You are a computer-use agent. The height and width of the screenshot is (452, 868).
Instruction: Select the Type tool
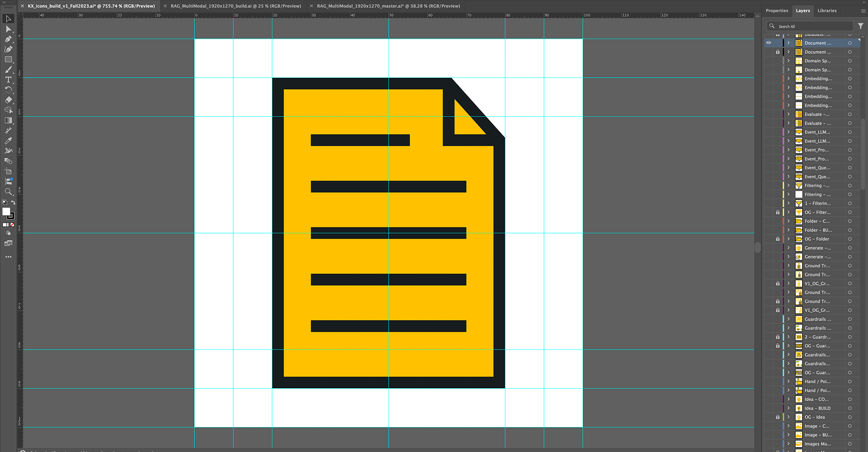click(x=8, y=80)
